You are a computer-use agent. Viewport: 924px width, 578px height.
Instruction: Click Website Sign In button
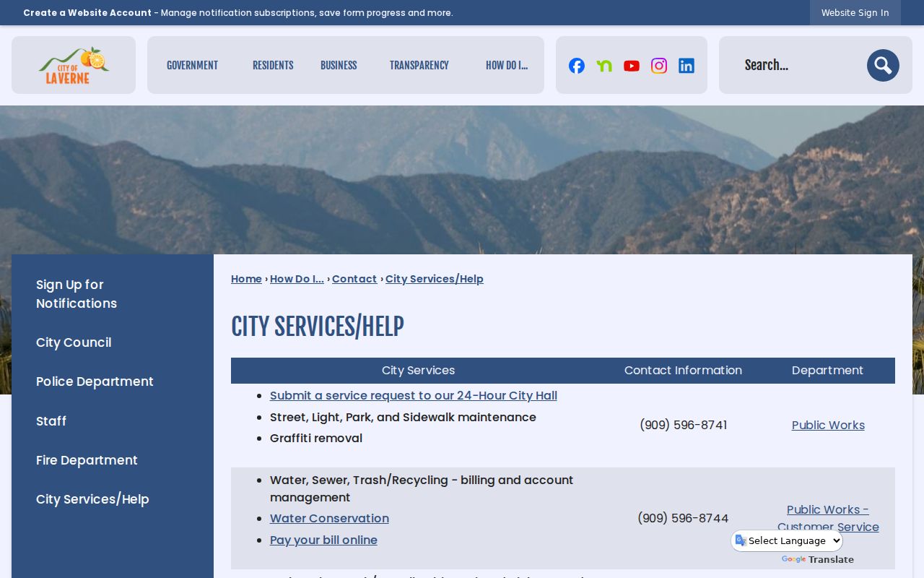click(855, 12)
